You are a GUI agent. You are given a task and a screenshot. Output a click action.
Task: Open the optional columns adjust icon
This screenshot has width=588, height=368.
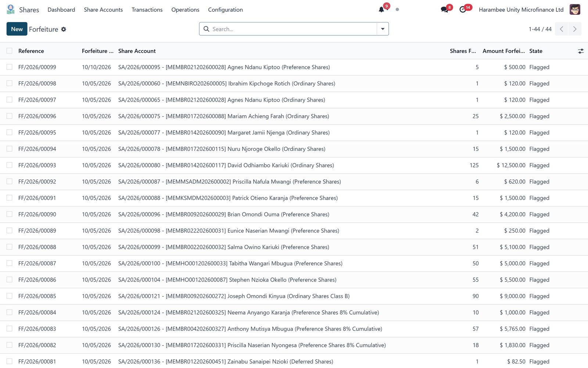click(x=581, y=51)
